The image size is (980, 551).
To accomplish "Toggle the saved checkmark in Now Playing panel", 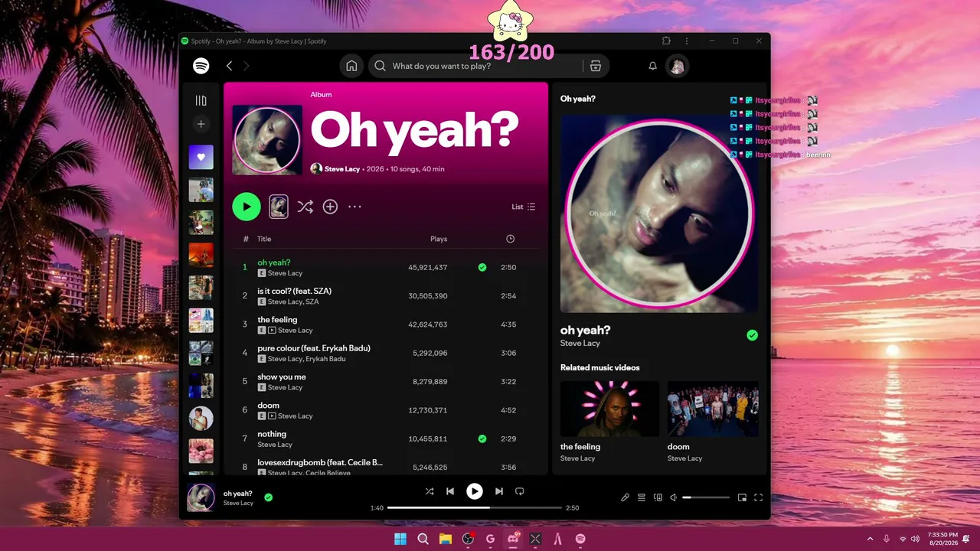I will tap(753, 335).
